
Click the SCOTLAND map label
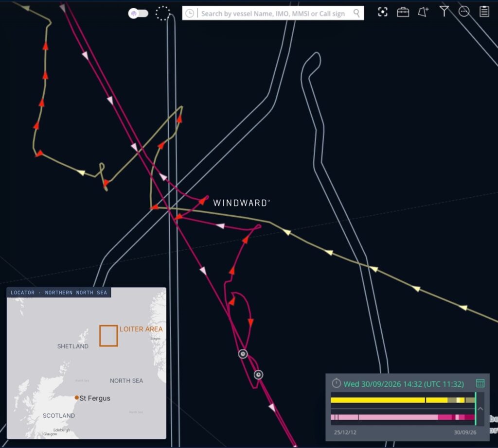(59, 415)
